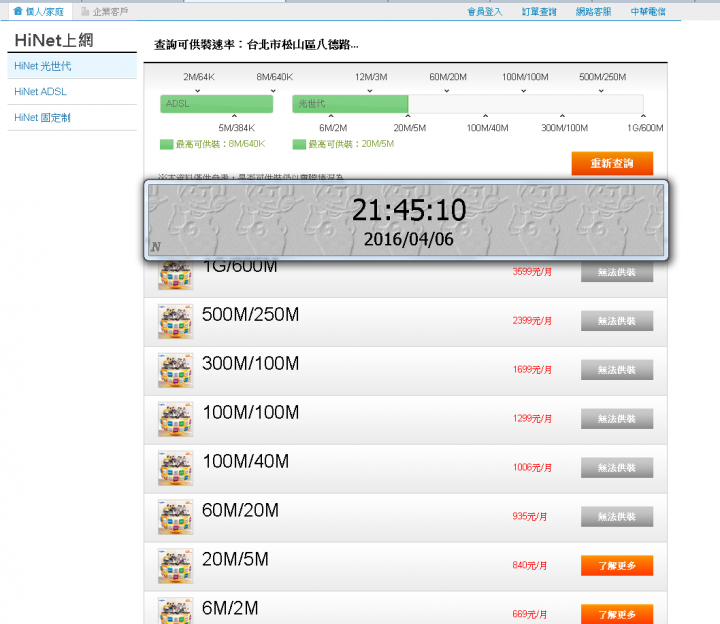Click the HiNet上網 sidebar heading

tap(54, 40)
